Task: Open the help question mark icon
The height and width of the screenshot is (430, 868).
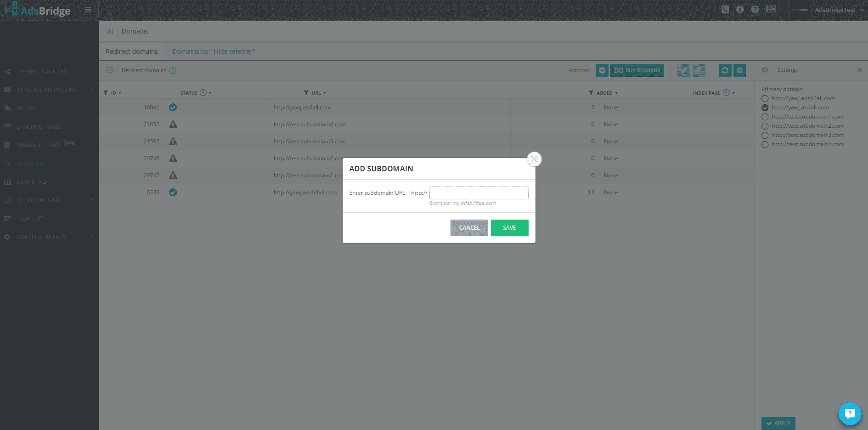Action: 755,9
